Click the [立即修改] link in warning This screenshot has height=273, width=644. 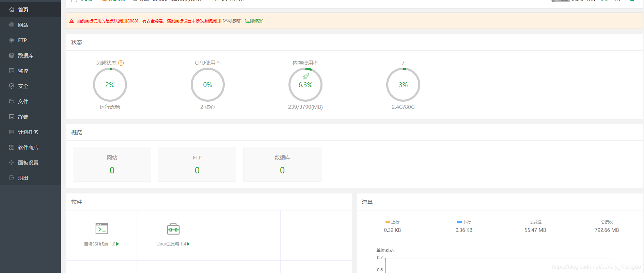(x=254, y=21)
